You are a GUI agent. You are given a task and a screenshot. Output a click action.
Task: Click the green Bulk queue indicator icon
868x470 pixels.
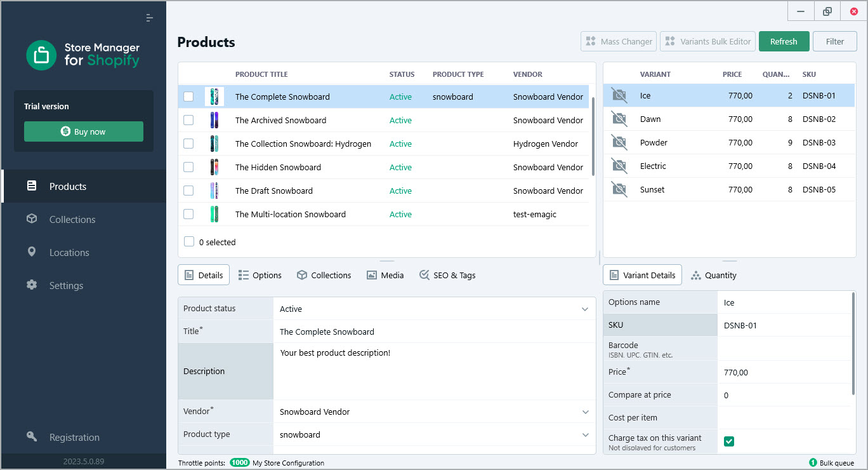tap(813, 462)
